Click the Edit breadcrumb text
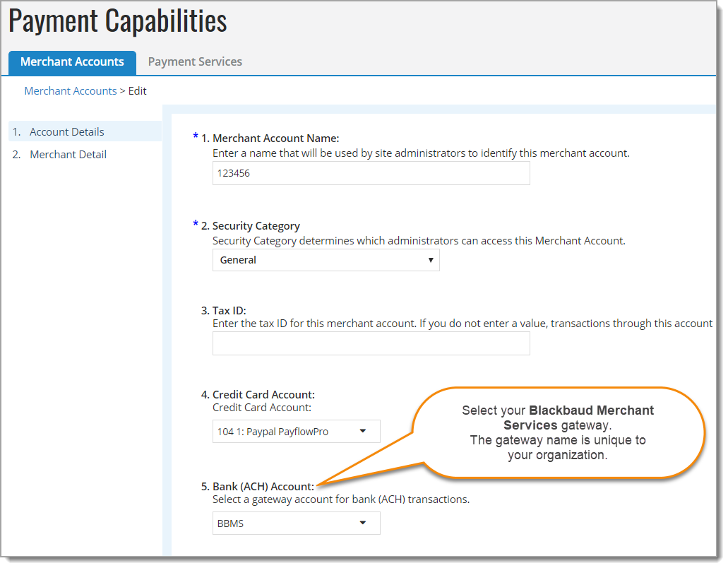This screenshot has height=568, width=728. pyautogui.click(x=138, y=91)
